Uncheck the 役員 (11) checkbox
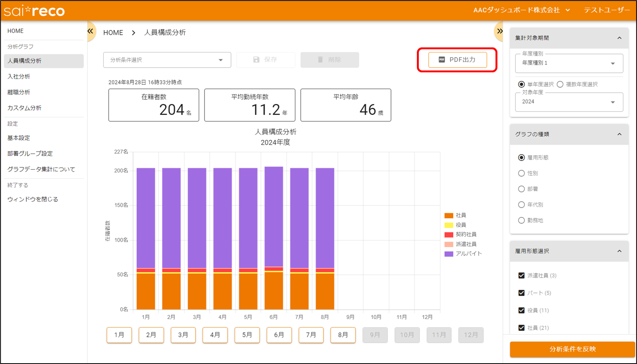The height and width of the screenshot is (364, 637). (521, 310)
